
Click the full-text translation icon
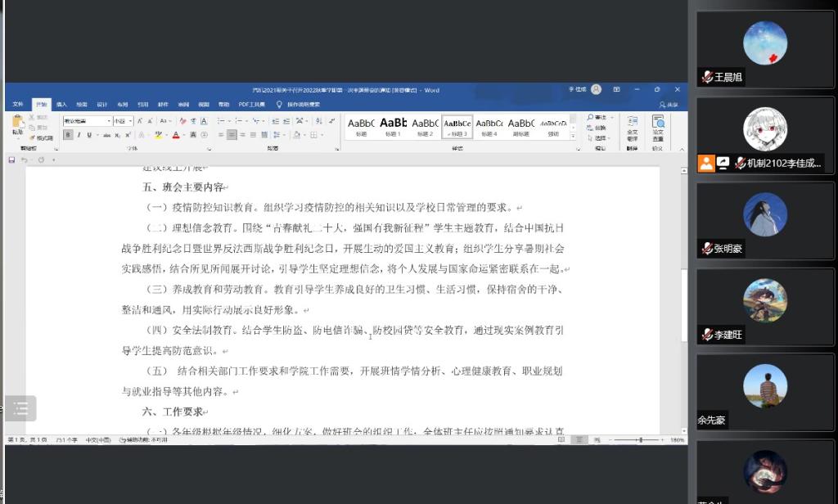pyautogui.click(x=632, y=125)
